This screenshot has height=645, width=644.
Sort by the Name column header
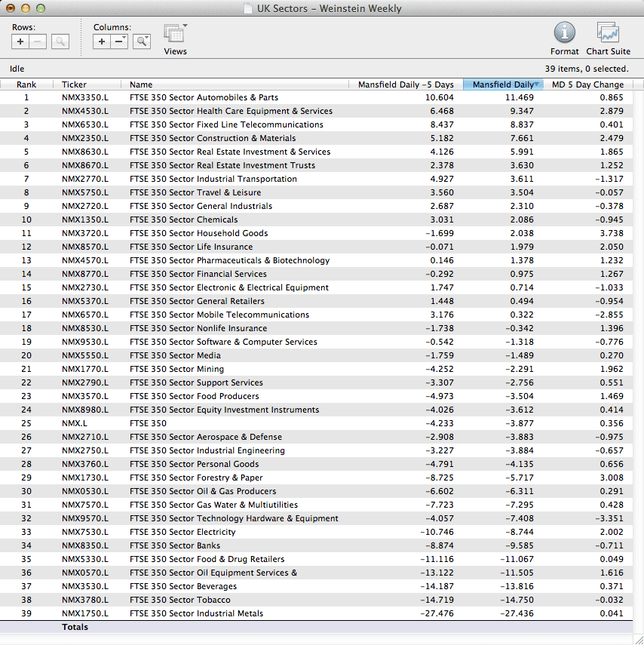[x=141, y=84]
